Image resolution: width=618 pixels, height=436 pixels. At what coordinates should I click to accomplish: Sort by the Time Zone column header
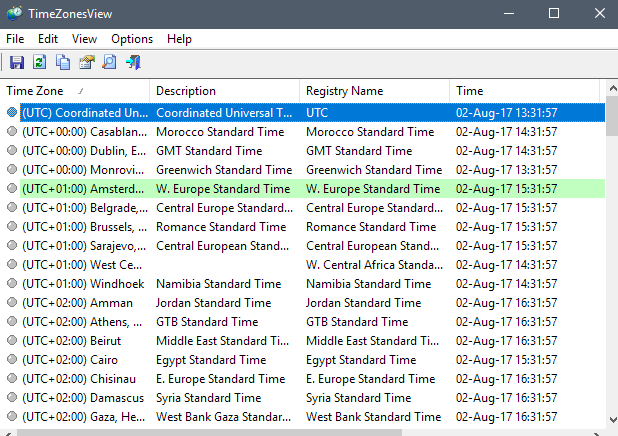click(x=75, y=91)
